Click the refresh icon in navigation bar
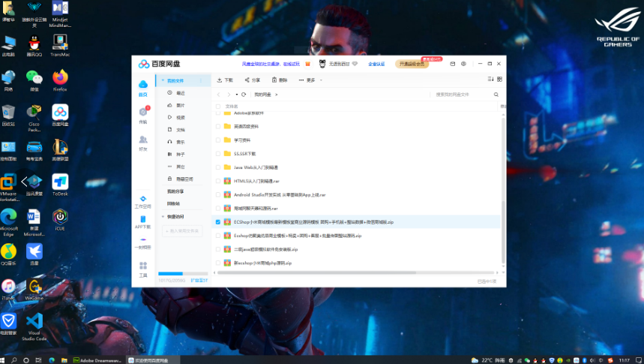This screenshot has height=364, width=644. tap(244, 95)
